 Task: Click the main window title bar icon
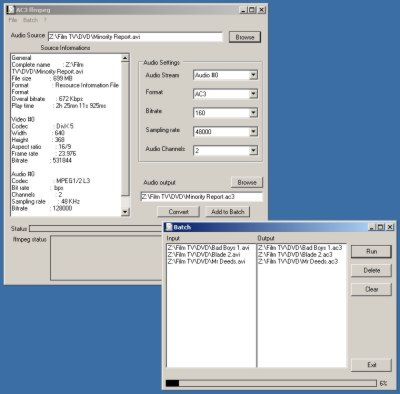(11, 10)
